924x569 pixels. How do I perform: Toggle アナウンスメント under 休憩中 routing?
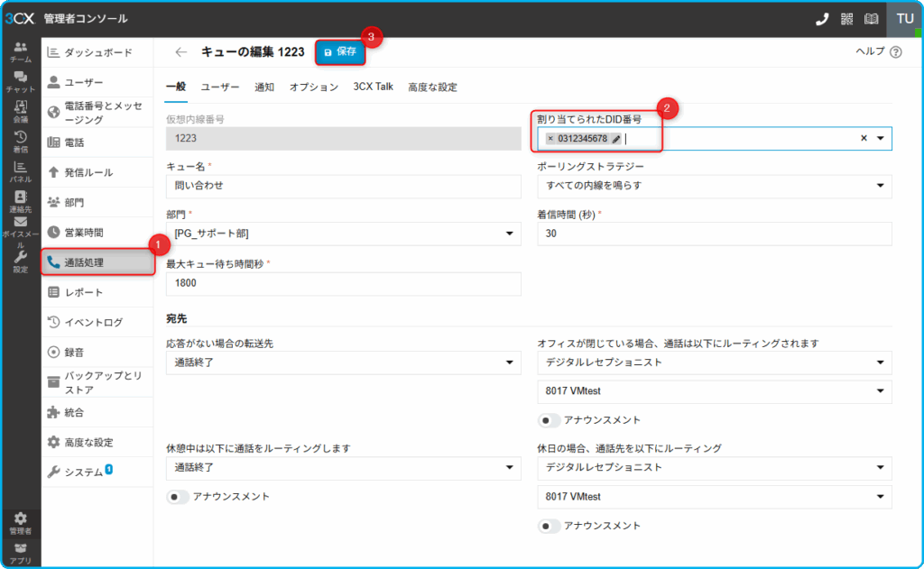[179, 497]
